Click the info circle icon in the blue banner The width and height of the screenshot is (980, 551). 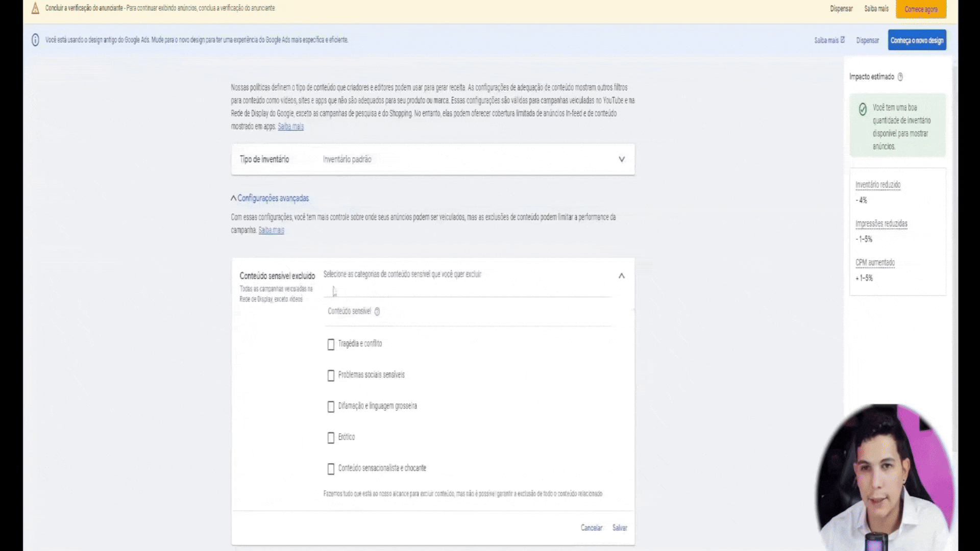pyautogui.click(x=35, y=40)
